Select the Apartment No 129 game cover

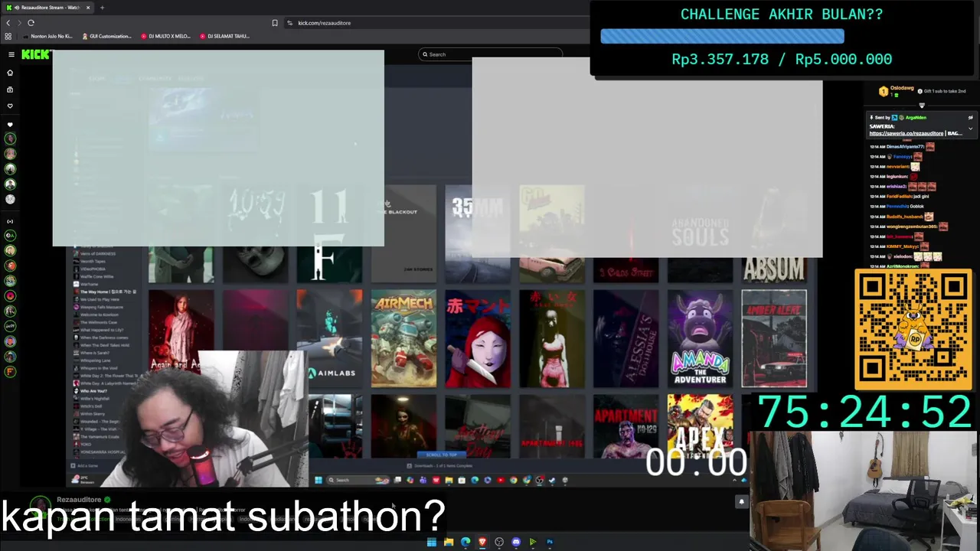[626, 425]
